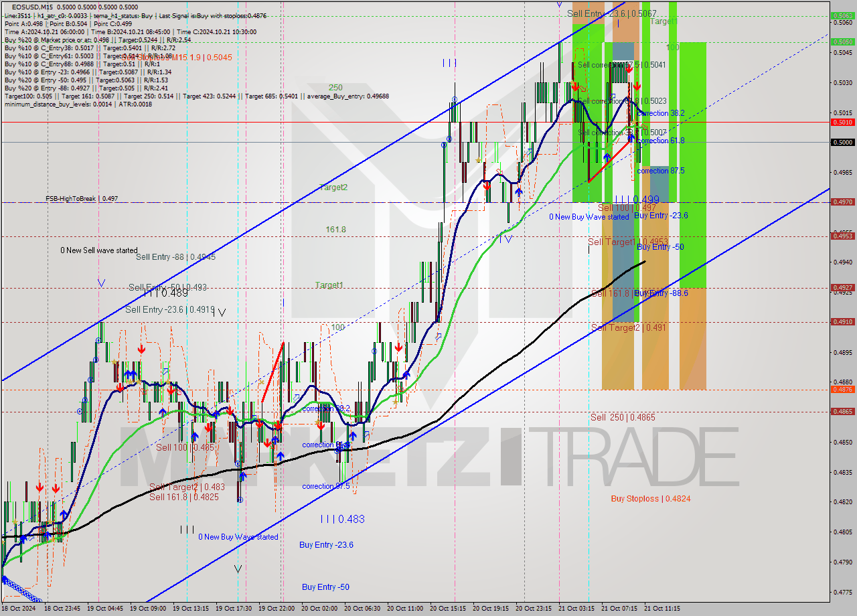Click the '21 Oct 07:15' time label

619,609
